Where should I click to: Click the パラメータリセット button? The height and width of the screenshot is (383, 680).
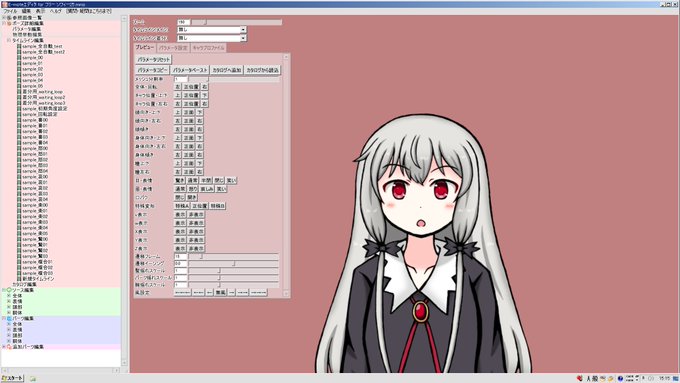click(x=154, y=59)
